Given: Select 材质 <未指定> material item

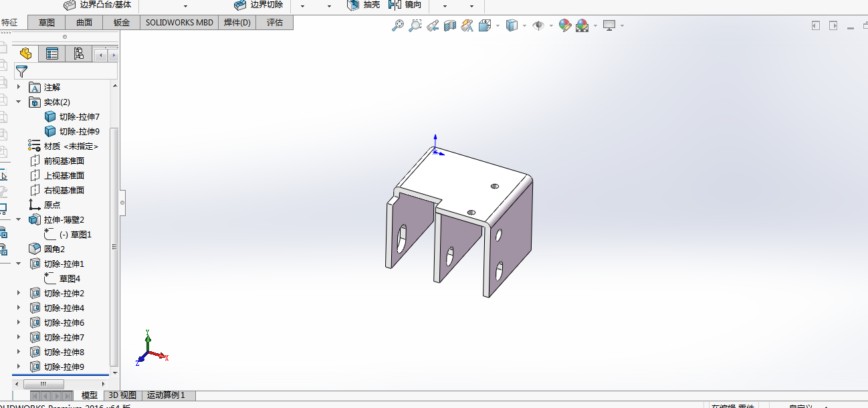Looking at the screenshot, I should pyautogui.click(x=64, y=146).
